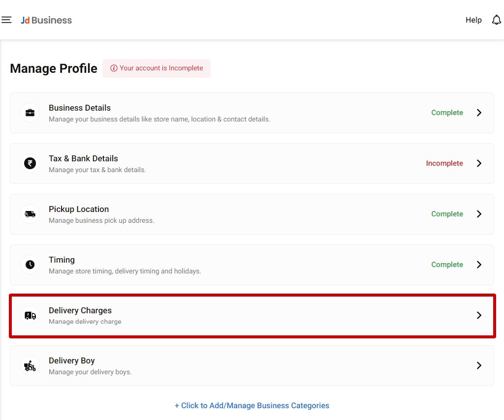Expand the Business Details section chevron
The image size is (504, 420).
point(479,113)
